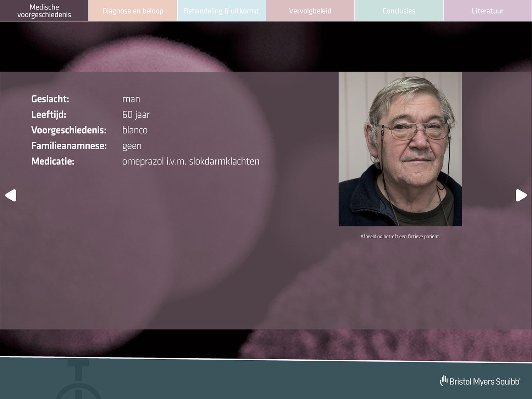Click the 'Medicatie:' label
Viewport: 532px width, 399px height.
tap(52, 161)
